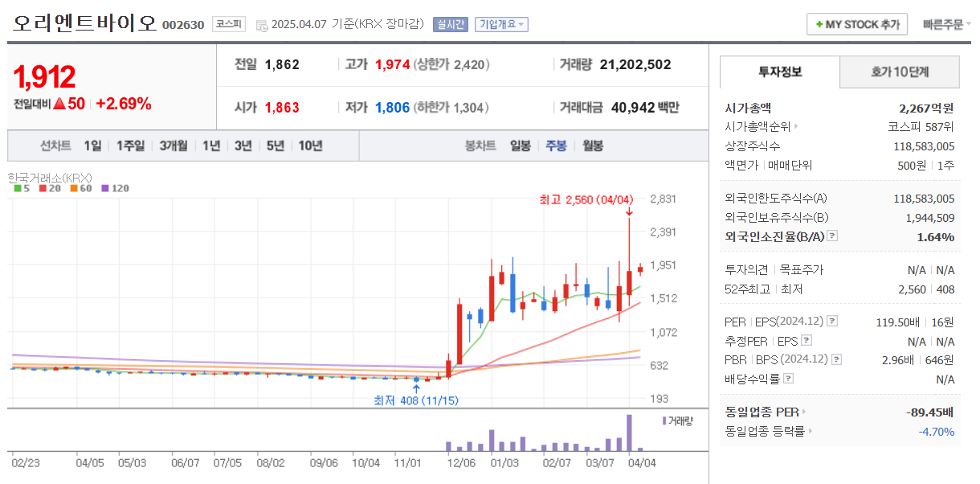
Task: Select the 1주일 line chart period
Action: [x=130, y=146]
